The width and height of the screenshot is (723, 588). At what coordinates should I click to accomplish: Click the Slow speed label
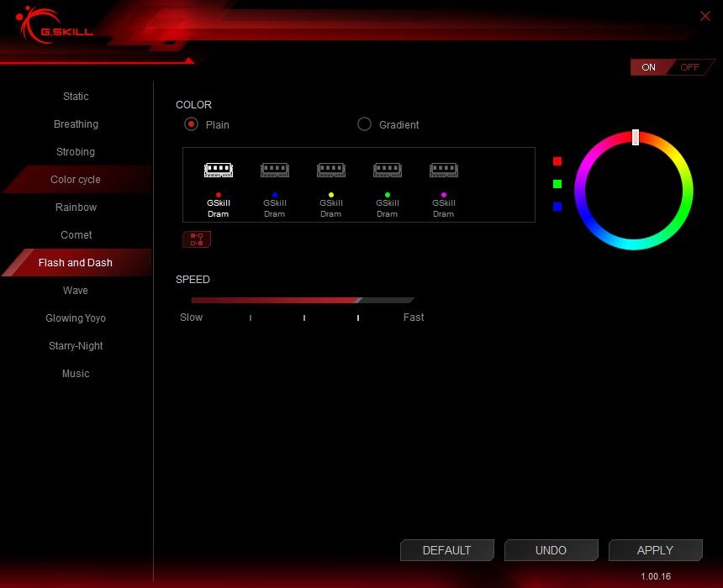191,317
